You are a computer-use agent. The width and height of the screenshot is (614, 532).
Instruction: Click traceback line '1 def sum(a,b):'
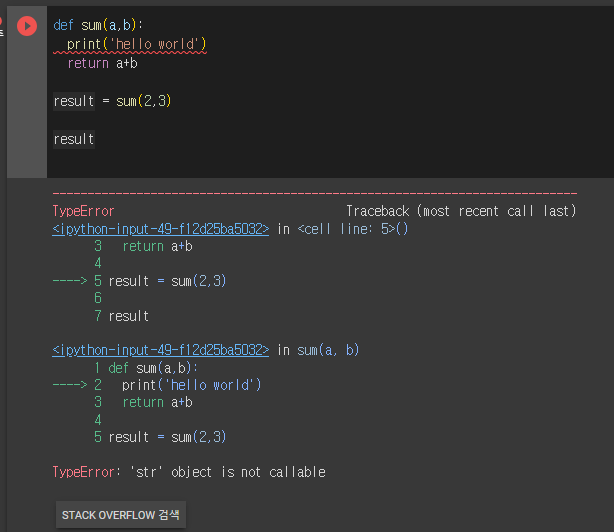(146, 368)
